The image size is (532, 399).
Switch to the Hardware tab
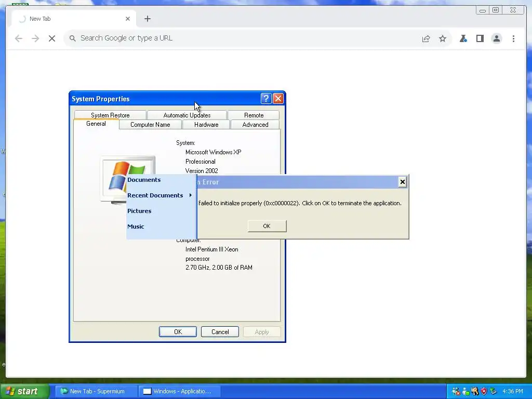click(x=206, y=125)
